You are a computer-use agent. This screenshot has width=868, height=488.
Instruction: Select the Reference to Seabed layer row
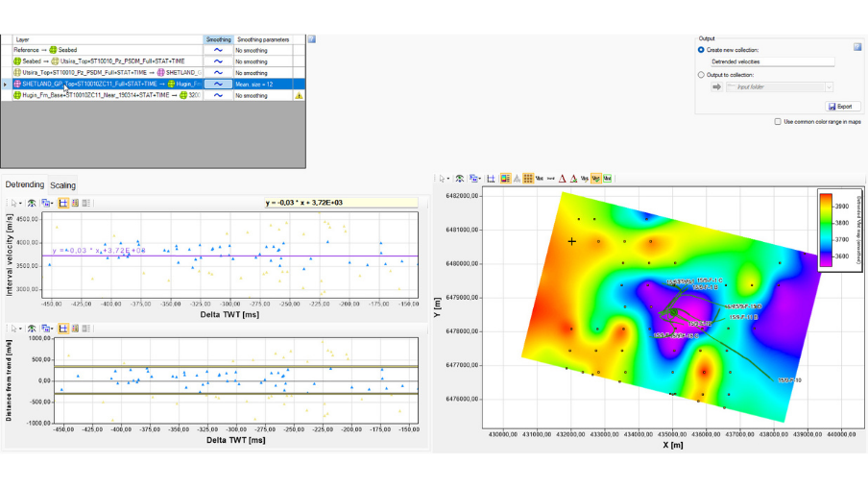pos(108,50)
